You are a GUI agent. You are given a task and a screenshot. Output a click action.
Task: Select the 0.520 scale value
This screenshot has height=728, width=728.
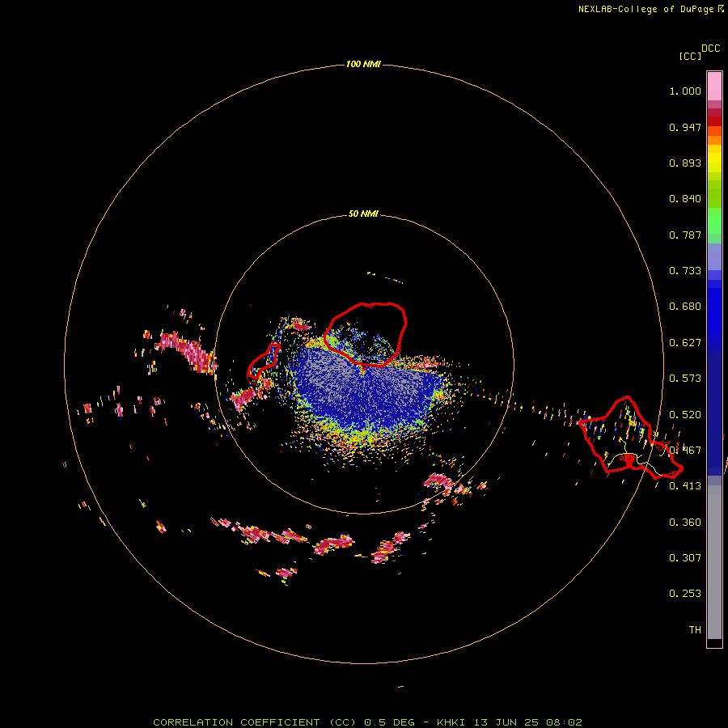pyautogui.click(x=685, y=414)
